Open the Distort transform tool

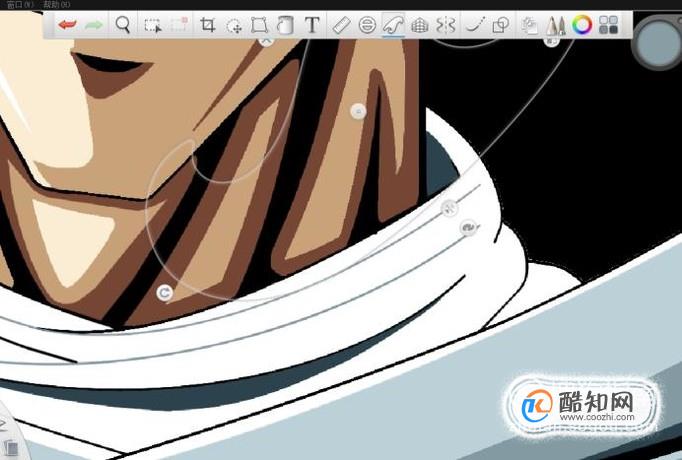click(259, 25)
